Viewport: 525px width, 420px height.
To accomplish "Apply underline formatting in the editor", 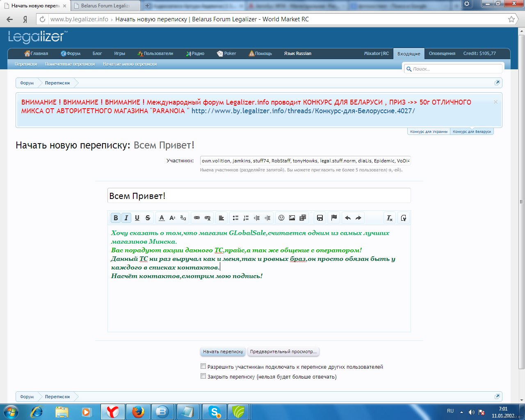I will click(137, 218).
